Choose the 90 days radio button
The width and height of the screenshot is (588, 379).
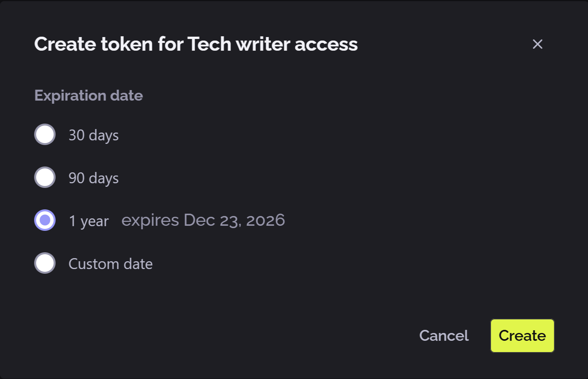tap(45, 177)
